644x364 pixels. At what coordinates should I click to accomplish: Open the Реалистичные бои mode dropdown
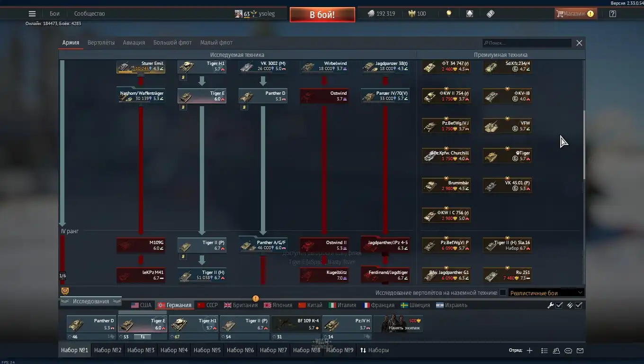click(546, 292)
